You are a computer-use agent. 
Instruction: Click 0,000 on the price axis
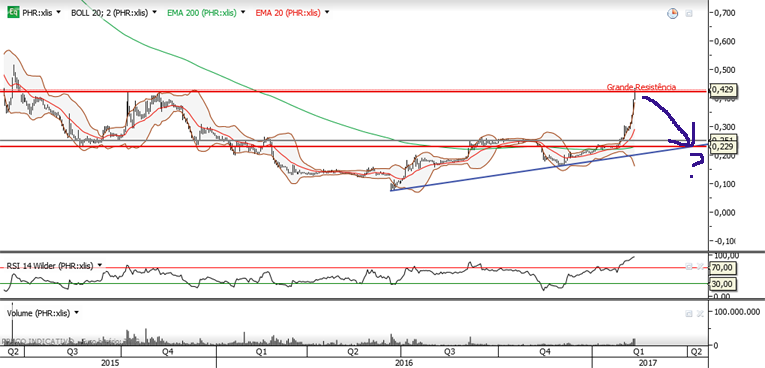click(725, 213)
